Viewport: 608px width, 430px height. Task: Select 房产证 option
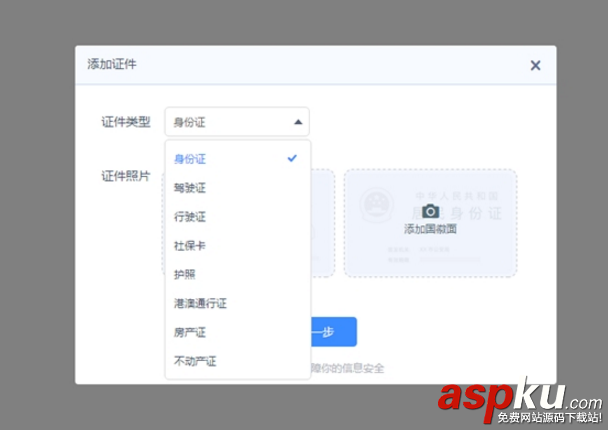pyautogui.click(x=238, y=332)
